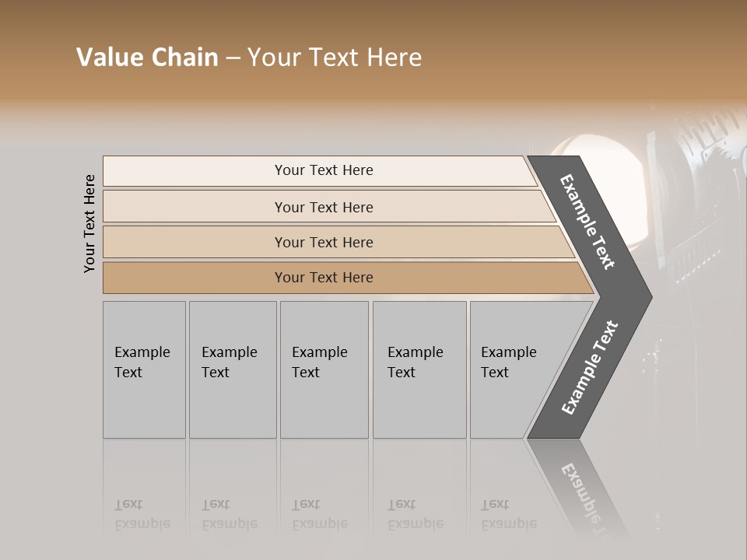Click the "Value Chain – Your Text Here" title

(249, 58)
